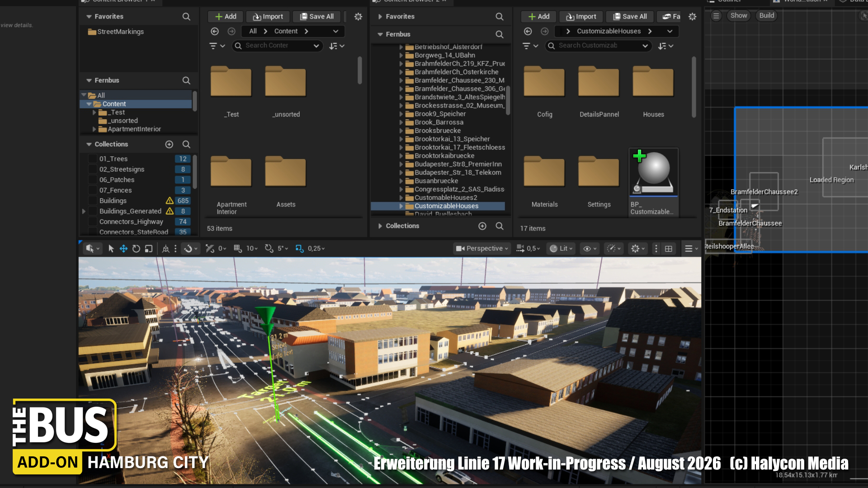This screenshot has width=868, height=488.
Task: Go back in Content Browser 1 history
Action: [x=215, y=31]
